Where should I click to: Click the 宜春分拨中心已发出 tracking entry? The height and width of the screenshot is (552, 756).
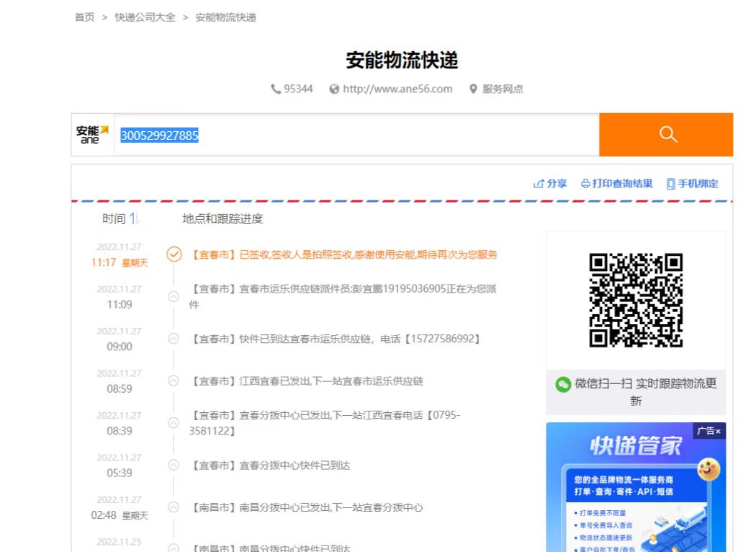(x=325, y=423)
